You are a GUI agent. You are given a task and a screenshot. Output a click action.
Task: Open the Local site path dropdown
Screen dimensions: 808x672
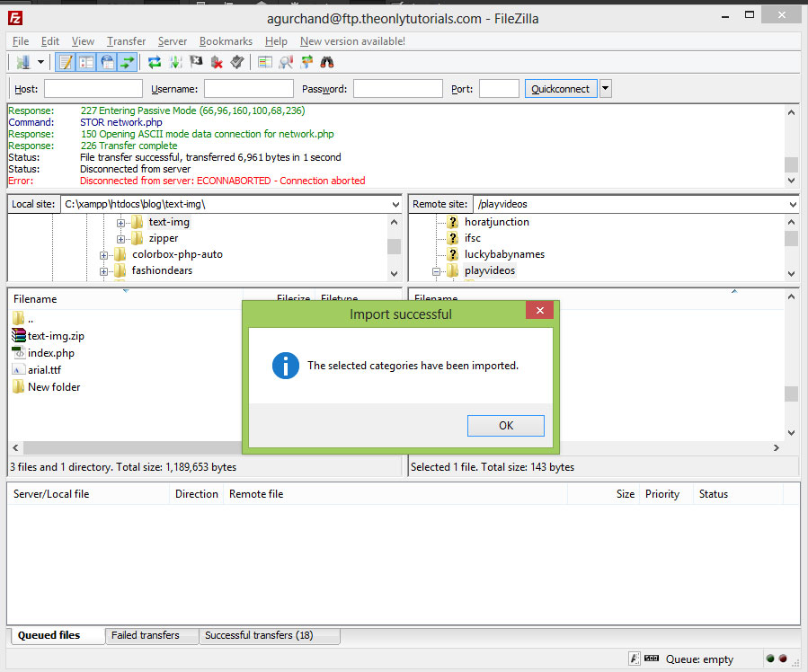pyautogui.click(x=395, y=205)
